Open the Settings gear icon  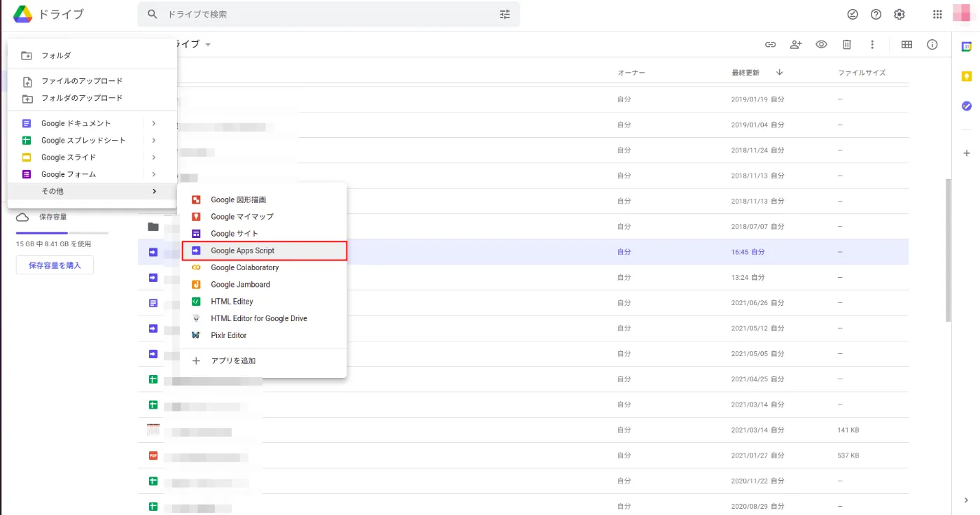tap(899, 14)
